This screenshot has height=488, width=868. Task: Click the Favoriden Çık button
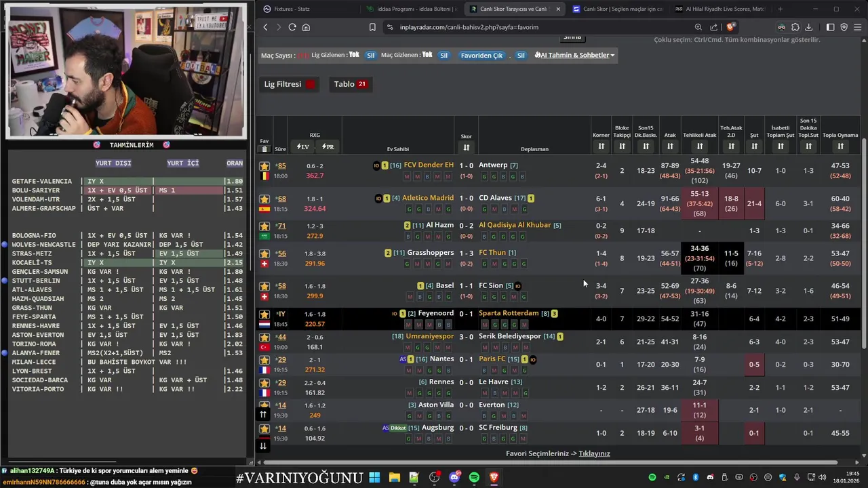pos(482,55)
